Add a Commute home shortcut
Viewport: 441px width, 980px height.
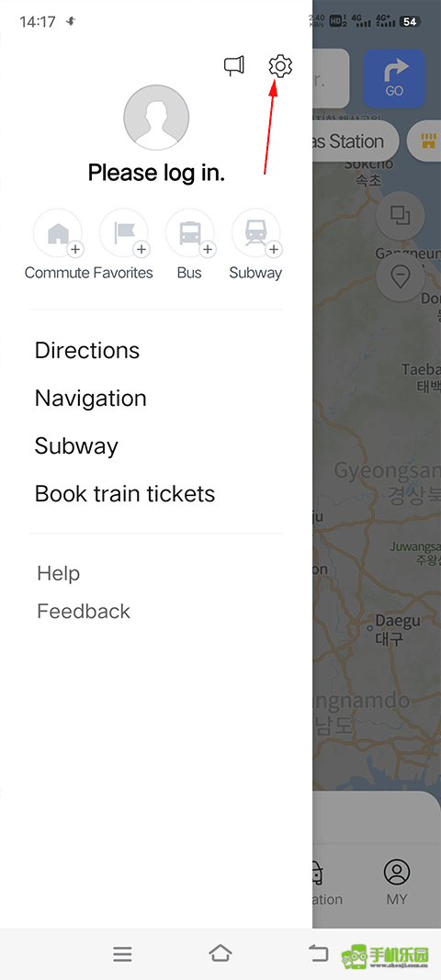tap(58, 233)
